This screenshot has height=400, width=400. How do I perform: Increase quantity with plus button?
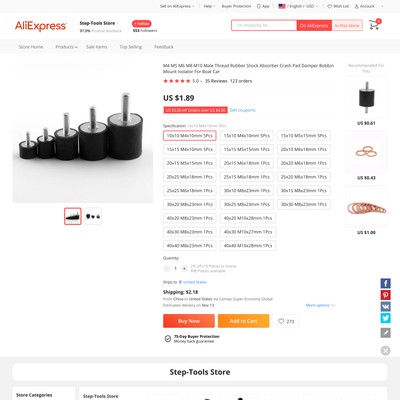pos(184,268)
